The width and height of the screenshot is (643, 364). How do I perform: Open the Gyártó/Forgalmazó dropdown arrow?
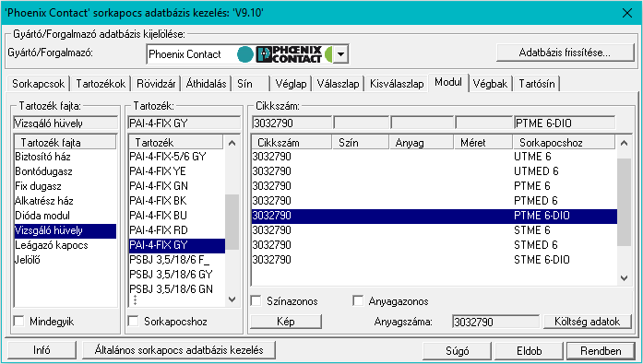click(x=340, y=54)
